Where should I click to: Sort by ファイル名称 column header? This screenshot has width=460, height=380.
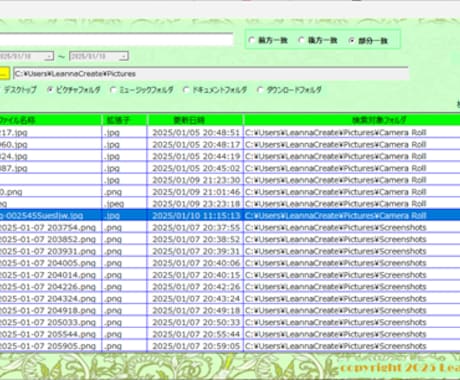point(50,120)
